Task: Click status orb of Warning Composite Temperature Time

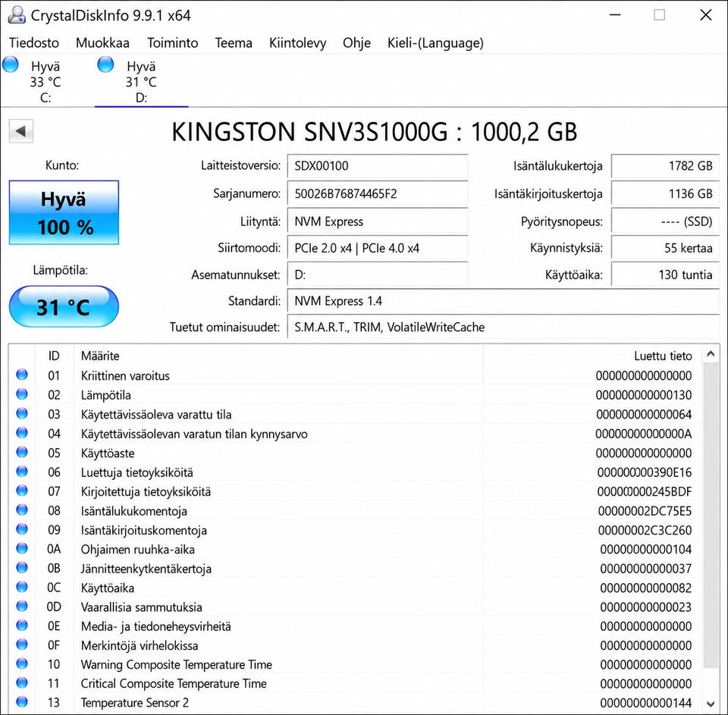Action: click(x=22, y=663)
